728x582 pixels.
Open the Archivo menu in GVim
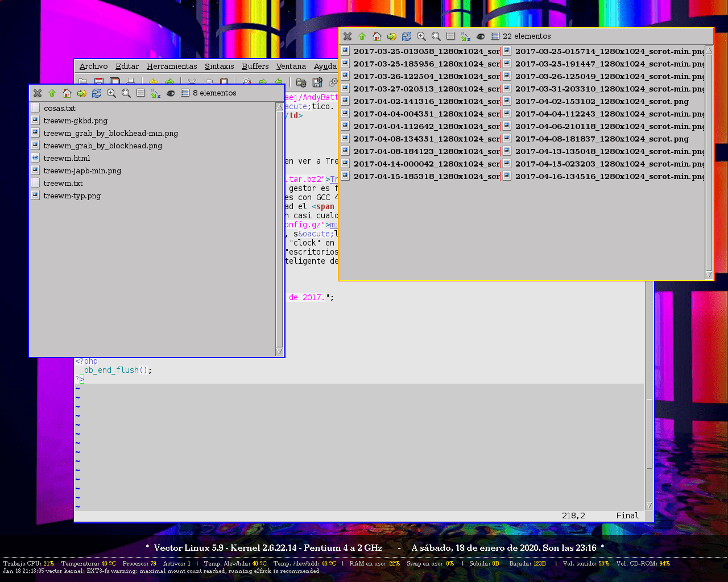(x=93, y=66)
